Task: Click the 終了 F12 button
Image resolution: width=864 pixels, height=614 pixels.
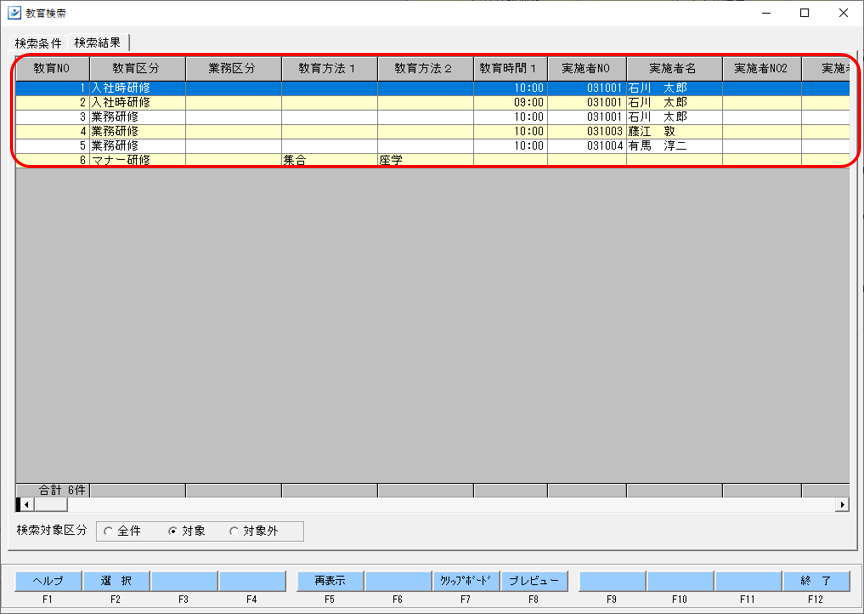Action: pyautogui.click(x=816, y=581)
